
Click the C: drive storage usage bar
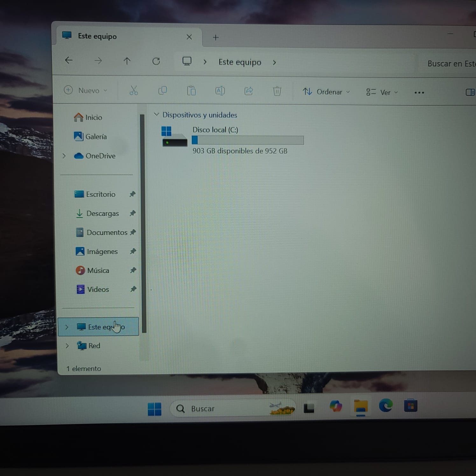tap(248, 140)
